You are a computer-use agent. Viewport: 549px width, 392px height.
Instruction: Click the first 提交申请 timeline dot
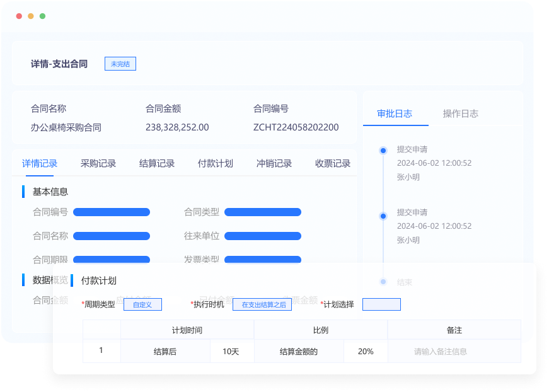[x=383, y=151]
